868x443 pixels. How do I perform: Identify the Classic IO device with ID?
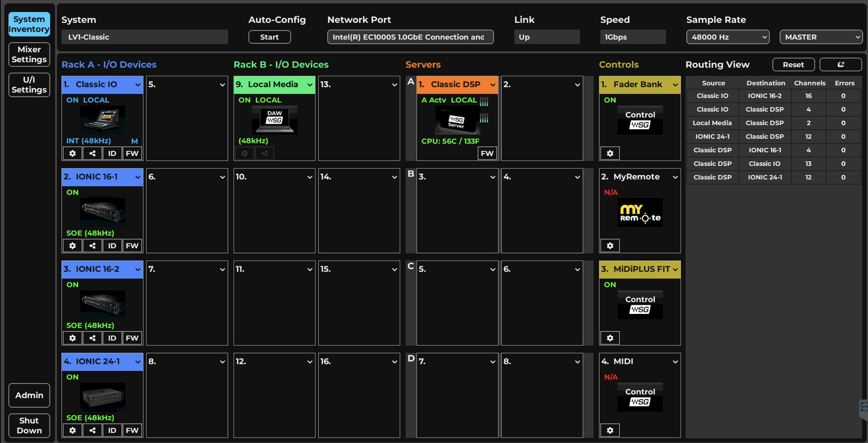pyautogui.click(x=112, y=154)
